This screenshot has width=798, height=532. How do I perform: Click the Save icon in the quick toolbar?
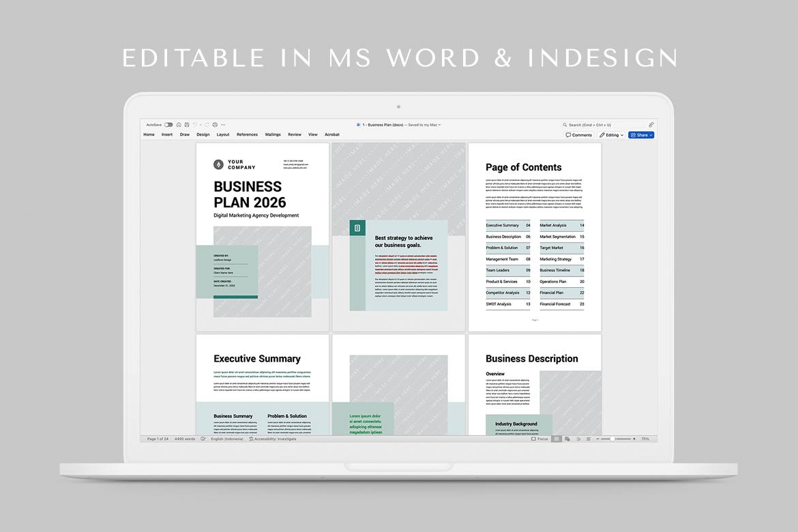tap(186, 125)
